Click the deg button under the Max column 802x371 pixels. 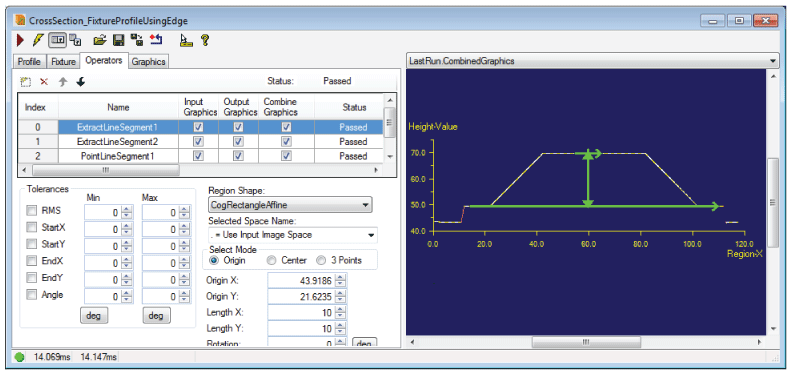coord(156,315)
